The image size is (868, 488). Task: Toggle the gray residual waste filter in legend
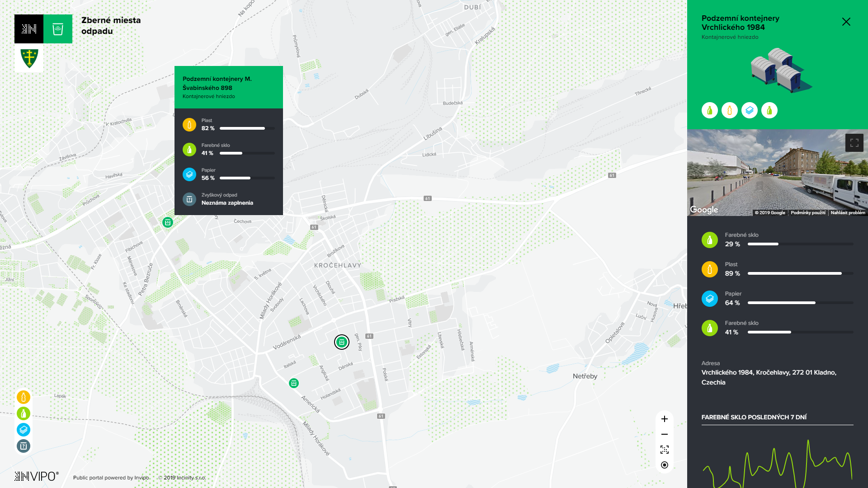point(24,446)
